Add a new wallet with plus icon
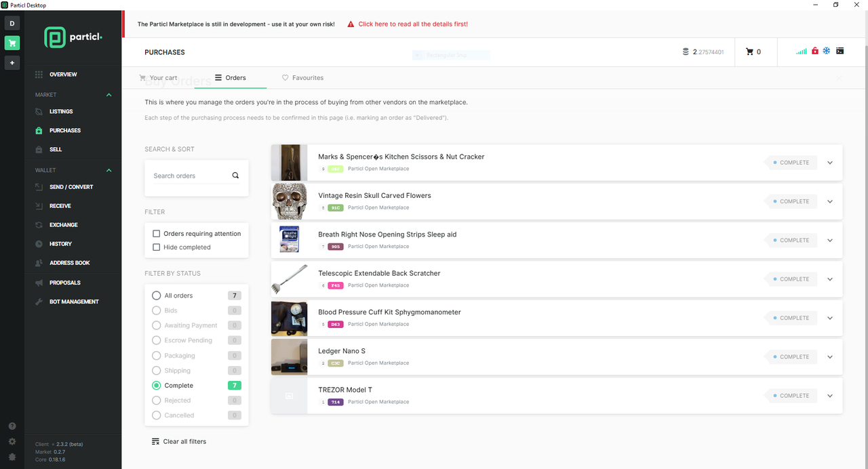Viewport: 868px width, 469px height. pos(12,62)
